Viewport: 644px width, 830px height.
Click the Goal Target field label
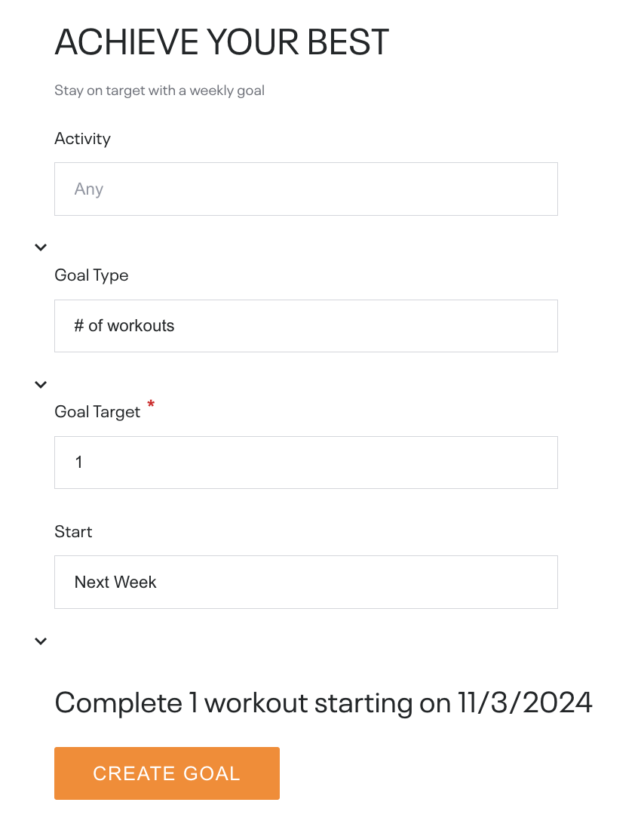click(x=97, y=412)
